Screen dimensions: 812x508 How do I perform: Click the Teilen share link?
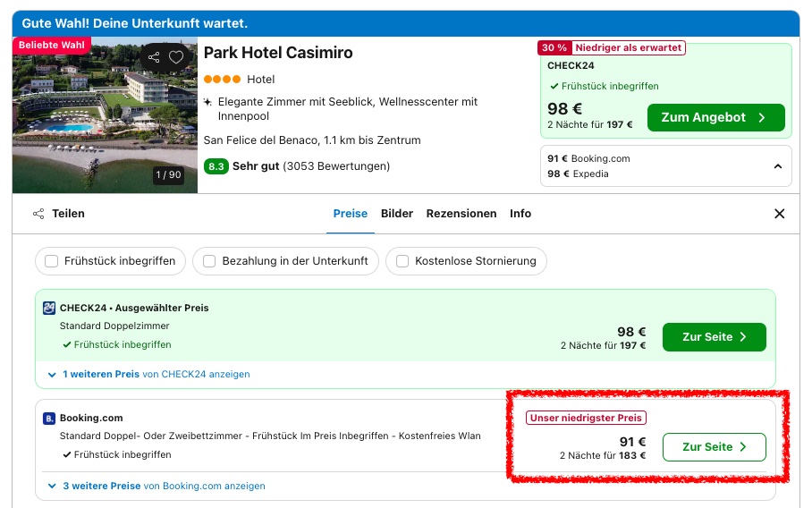pos(58,214)
